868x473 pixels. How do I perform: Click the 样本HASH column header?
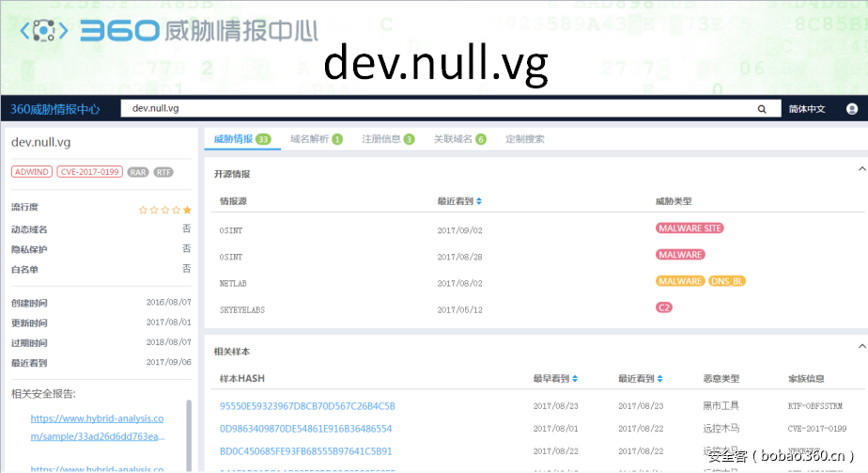click(x=242, y=378)
